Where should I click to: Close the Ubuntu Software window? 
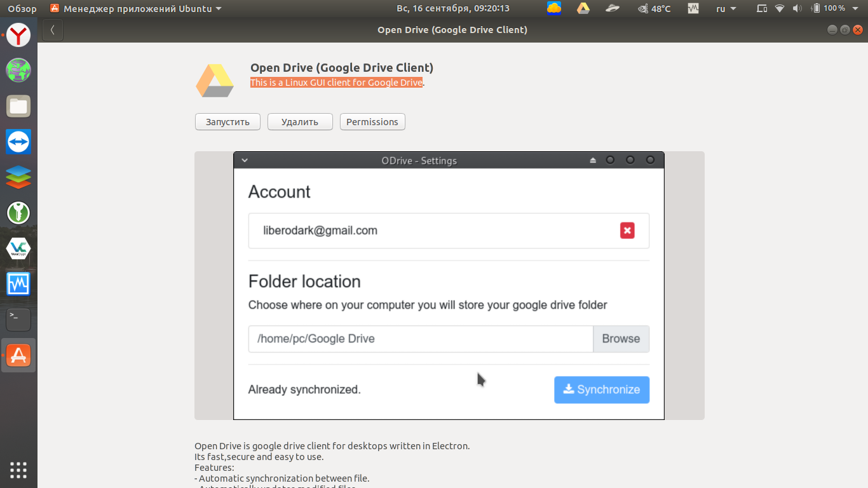click(857, 30)
